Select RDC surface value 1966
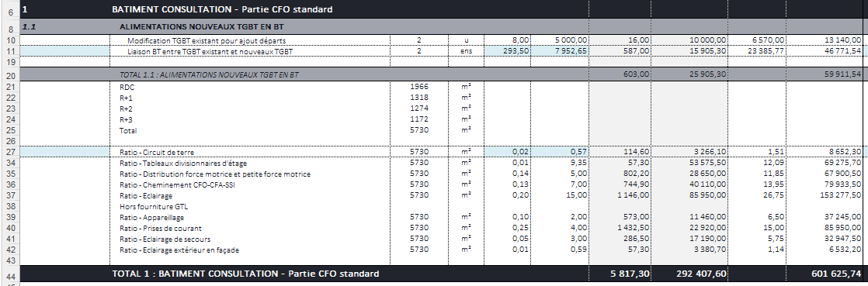The width and height of the screenshot is (868, 286). click(x=419, y=87)
